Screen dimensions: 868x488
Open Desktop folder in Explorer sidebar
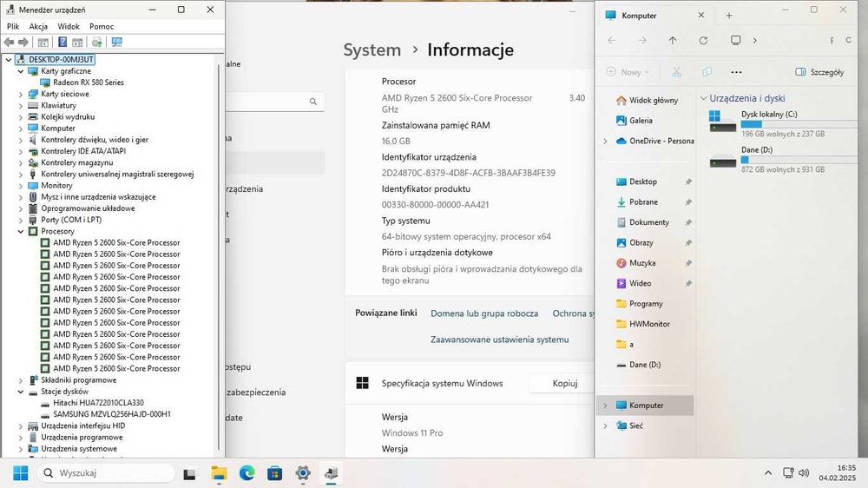coord(642,181)
